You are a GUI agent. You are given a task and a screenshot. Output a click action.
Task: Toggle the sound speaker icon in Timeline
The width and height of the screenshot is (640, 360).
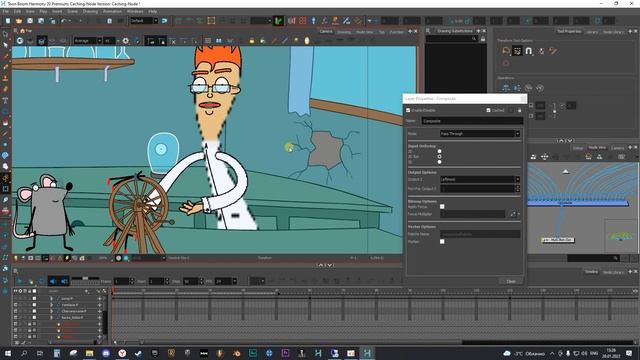(53, 281)
